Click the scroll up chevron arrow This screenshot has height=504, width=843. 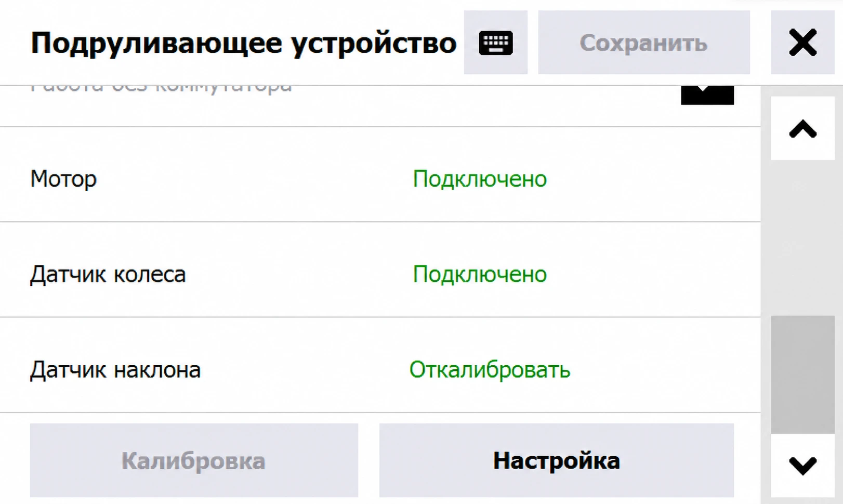click(802, 128)
